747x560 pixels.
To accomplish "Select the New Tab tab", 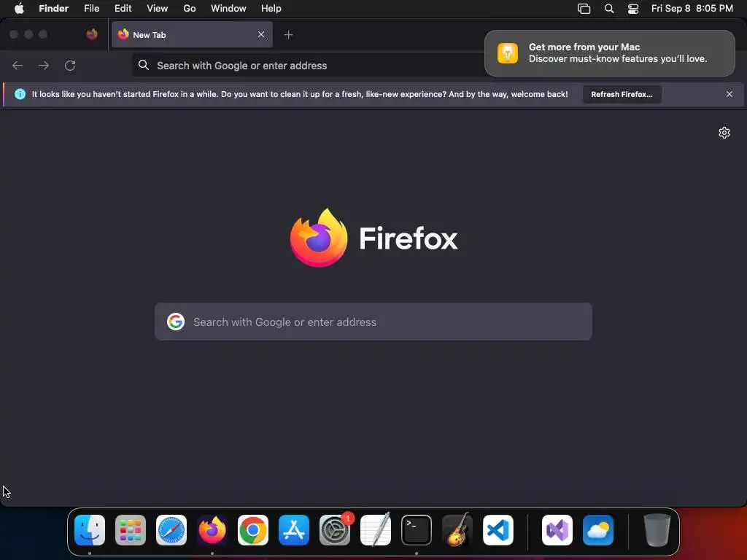I will click(192, 34).
